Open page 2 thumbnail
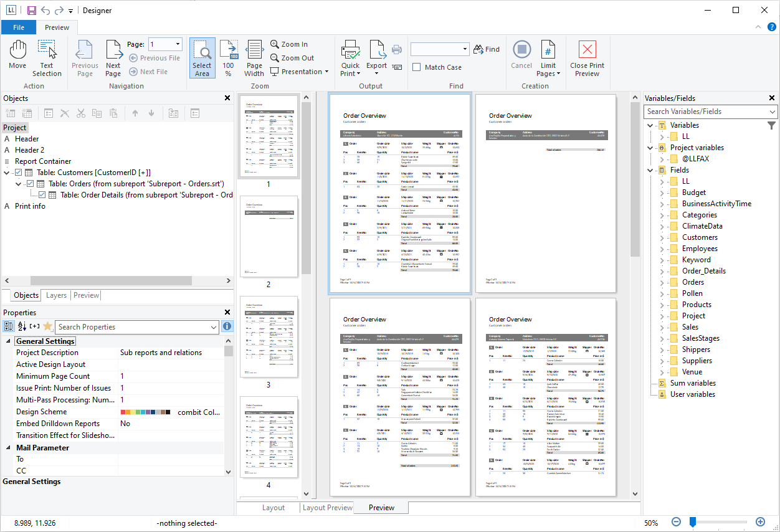Image resolution: width=780 pixels, height=532 pixels. coord(269,236)
